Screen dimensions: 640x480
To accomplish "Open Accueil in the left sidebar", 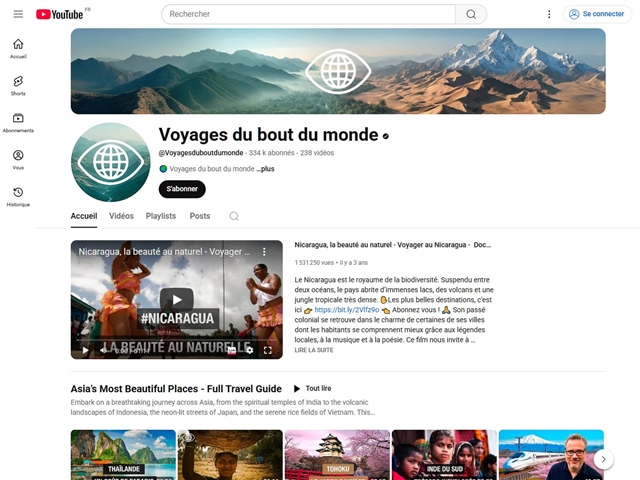I will coord(18,49).
